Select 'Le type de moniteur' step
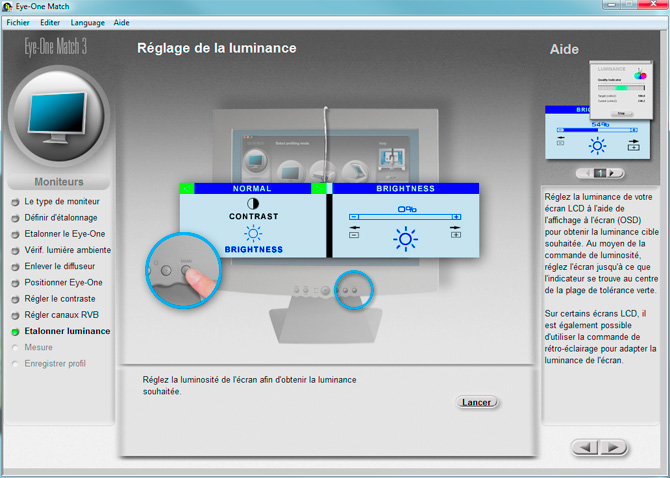This screenshot has height=478, width=670. (x=62, y=202)
